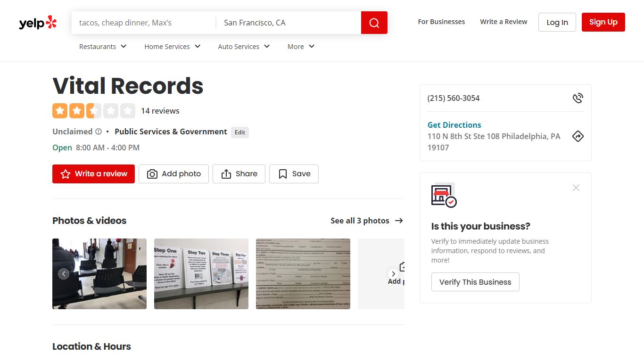Click the star rating graphic
Viewport: 644px width, 362px height.
click(94, 111)
